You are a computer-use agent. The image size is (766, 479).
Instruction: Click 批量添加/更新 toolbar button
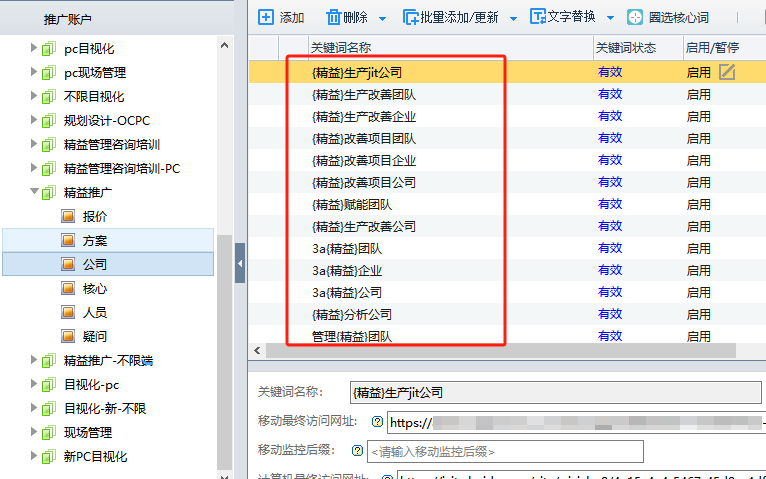(x=450, y=17)
